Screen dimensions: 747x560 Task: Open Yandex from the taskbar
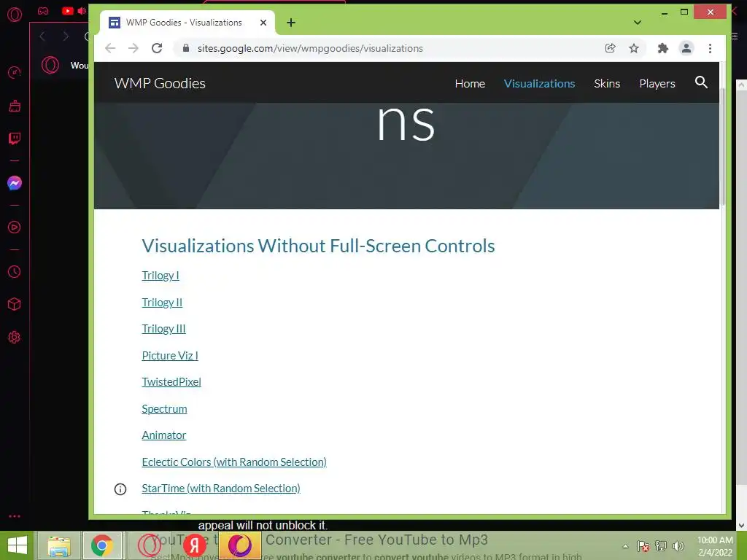(x=194, y=545)
